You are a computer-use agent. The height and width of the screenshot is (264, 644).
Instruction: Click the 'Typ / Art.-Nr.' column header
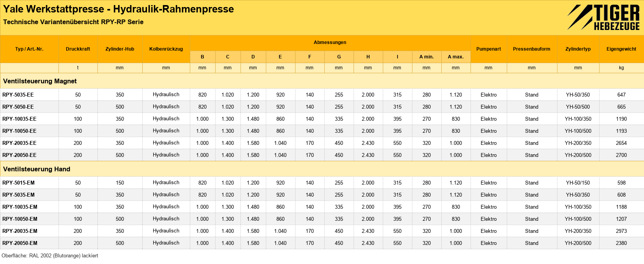(29, 49)
